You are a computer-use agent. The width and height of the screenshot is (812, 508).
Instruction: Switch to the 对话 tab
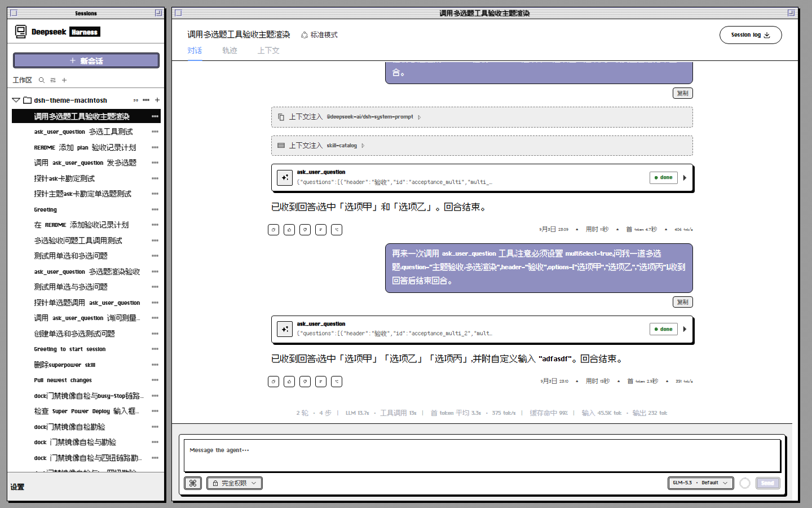point(195,51)
